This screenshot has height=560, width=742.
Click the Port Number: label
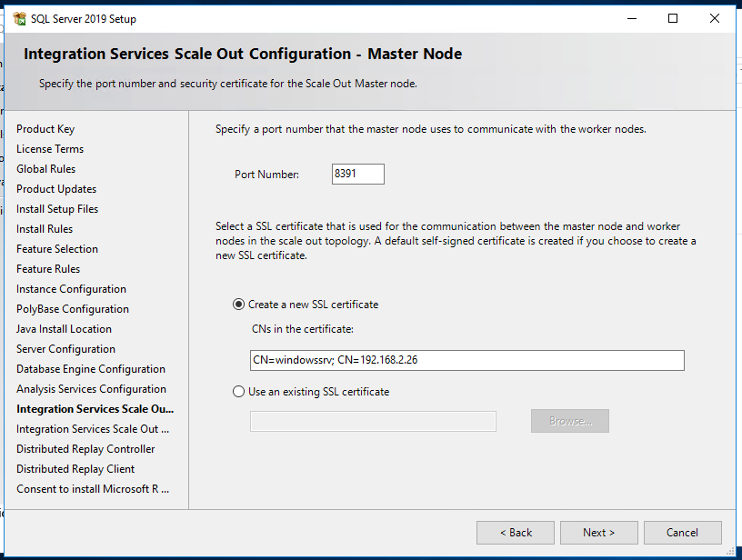pos(267,175)
